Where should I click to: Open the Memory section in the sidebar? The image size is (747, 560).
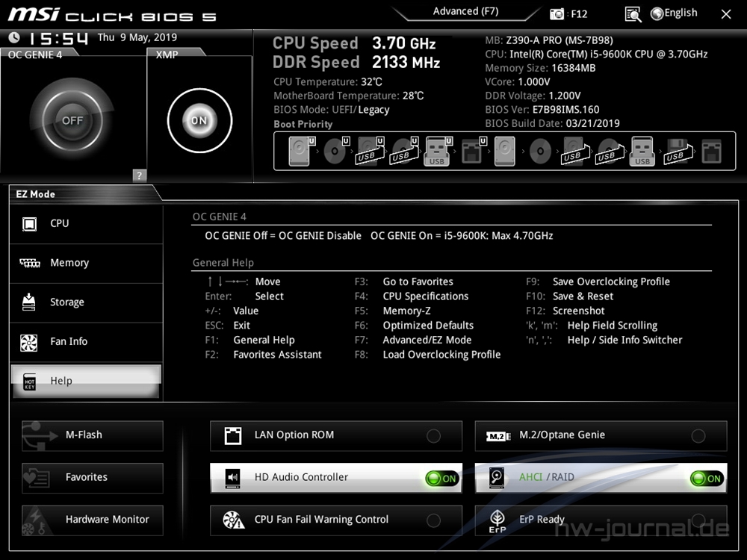pyautogui.click(x=86, y=264)
